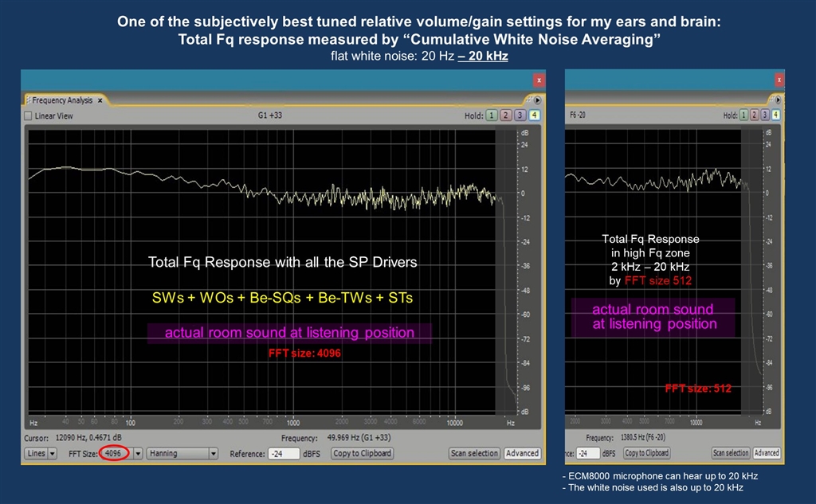Select Hold button 4 in left Frequency Analysis window
The height and width of the screenshot is (504, 816).
[x=534, y=115]
